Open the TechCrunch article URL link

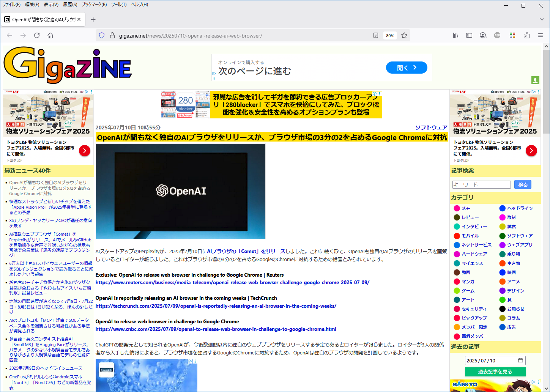216,306
